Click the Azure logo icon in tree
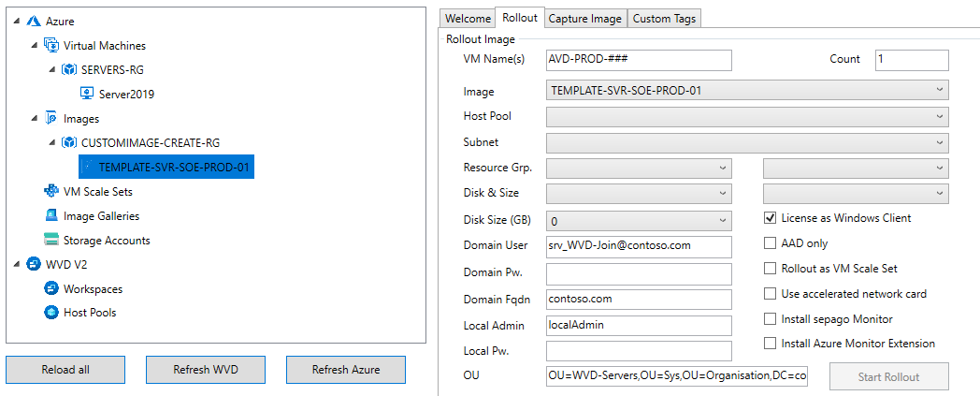This screenshot has height=396, width=980. pyautogui.click(x=34, y=22)
